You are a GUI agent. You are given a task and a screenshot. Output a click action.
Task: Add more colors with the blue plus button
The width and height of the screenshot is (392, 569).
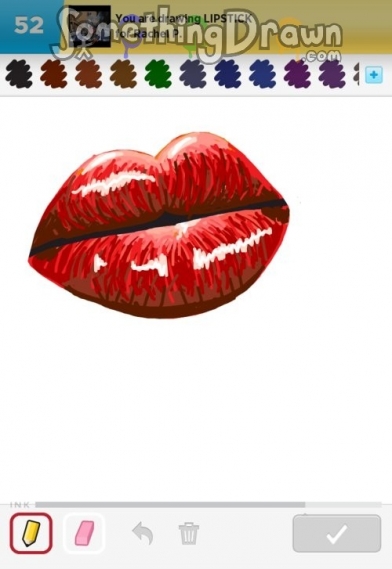[x=374, y=75]
